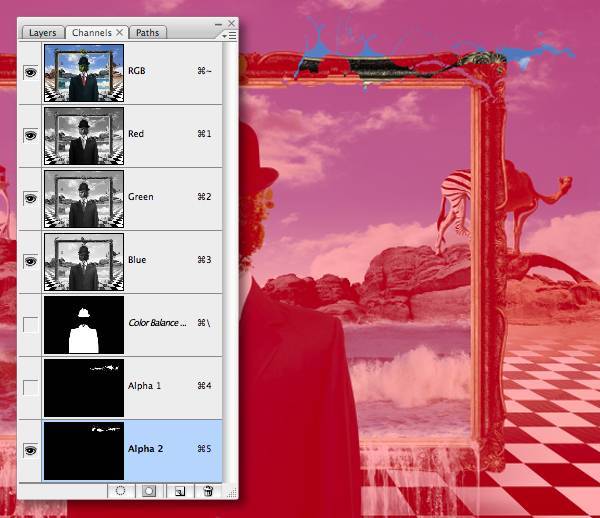The height and width of the screenshot is (518, 600).
Task: Select the Alpha 1 thumbnail
Action: coord(84,388)
